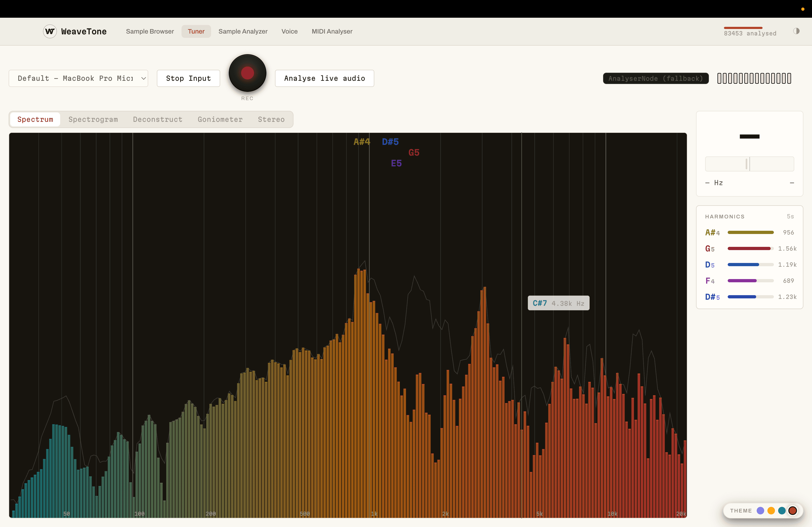Choose the teal theme swatch
The width and height of the screenshot is (812, 527).
pos(782,510)
